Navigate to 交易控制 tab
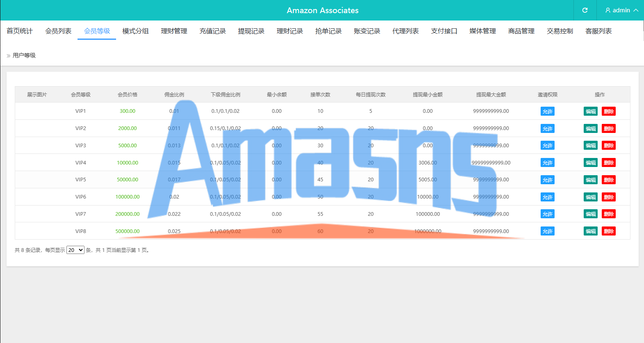Image resolution: width=644 pixels, height=343 pixels. tap(560, 31)
